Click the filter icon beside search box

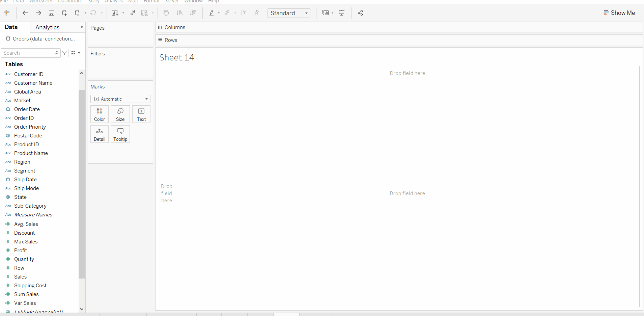[x=64, y=53]
